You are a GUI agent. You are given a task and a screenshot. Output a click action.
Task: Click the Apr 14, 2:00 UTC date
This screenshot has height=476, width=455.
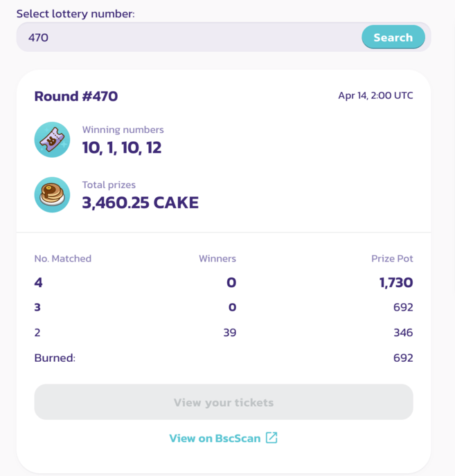(375, 95)
